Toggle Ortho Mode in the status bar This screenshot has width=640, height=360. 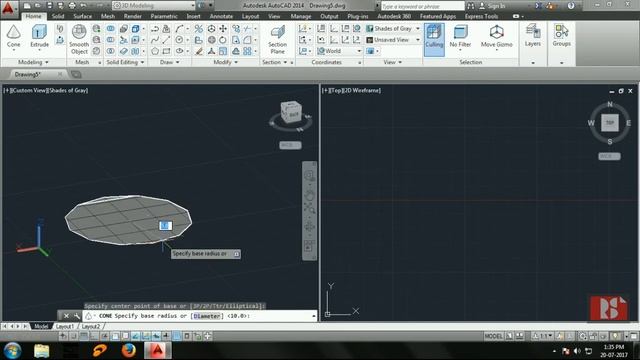94,336
